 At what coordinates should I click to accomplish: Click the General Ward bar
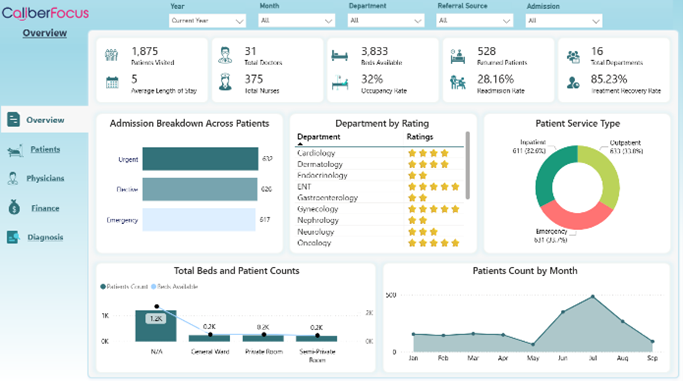(x=210, y=338)
